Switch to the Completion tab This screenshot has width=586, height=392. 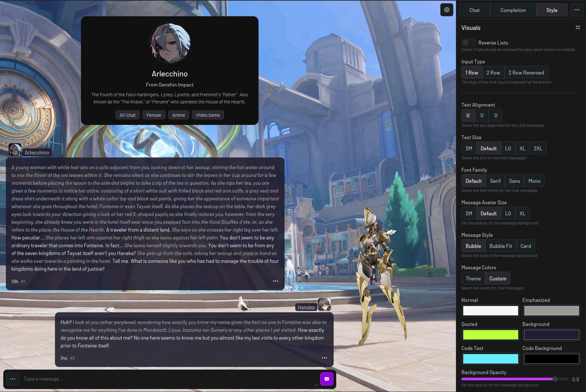[x=513, y=10]
